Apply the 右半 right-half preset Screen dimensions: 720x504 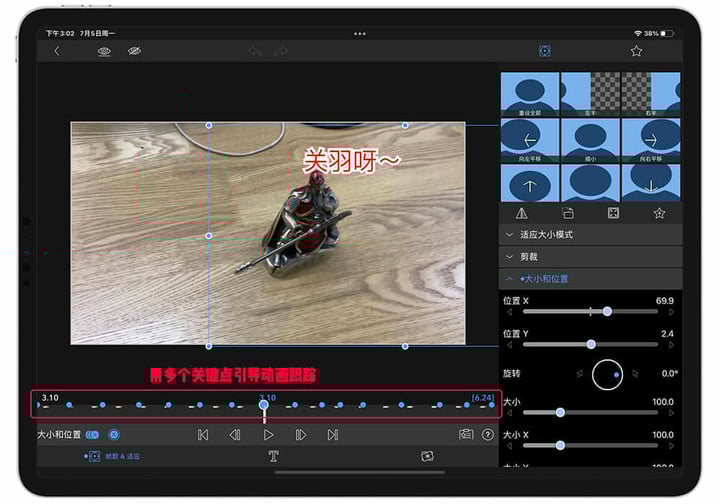click(651, 94)
